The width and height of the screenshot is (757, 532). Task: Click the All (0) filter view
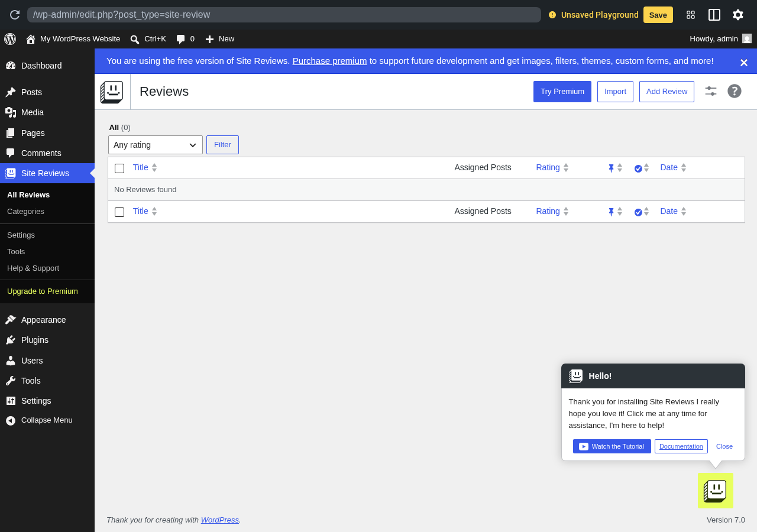click(x=119, y=128)
